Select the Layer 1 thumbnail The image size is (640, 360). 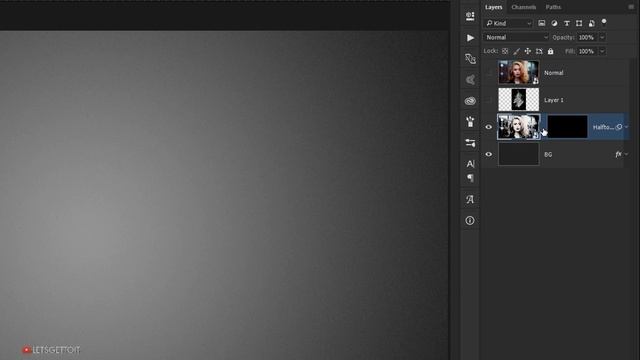[x=518, y=100]
